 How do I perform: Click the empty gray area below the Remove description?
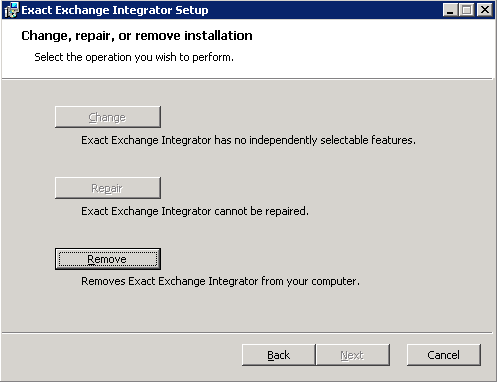pos(247,310)
